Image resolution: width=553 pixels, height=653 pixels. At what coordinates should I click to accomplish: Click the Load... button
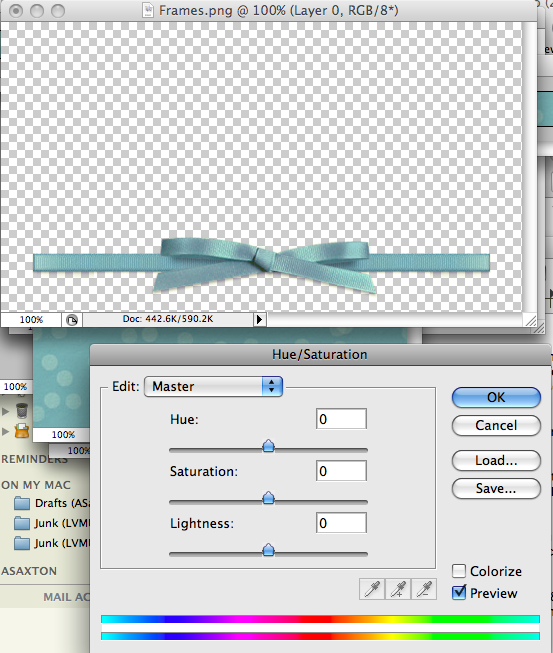pos(496,460)
